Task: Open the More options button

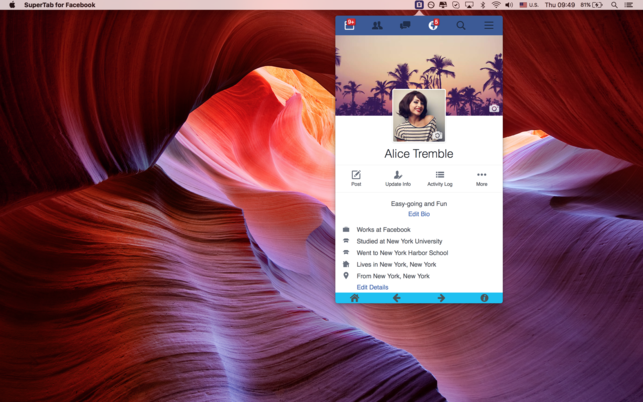Action: pos(481,178)
